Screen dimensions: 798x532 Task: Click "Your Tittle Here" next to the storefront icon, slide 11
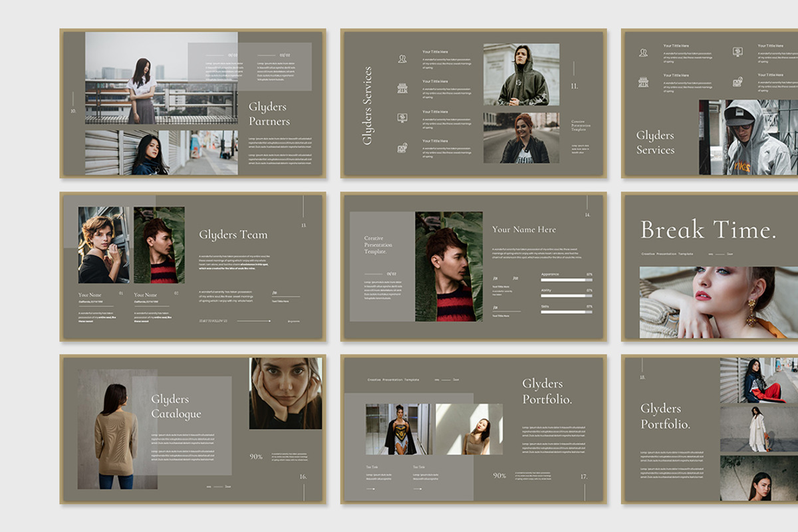point(435,81)
